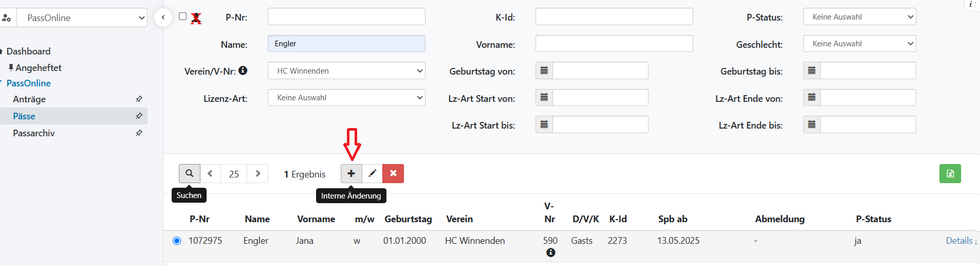
Task: Open calendar for Geburtstag von
Action: coord(544,70)
